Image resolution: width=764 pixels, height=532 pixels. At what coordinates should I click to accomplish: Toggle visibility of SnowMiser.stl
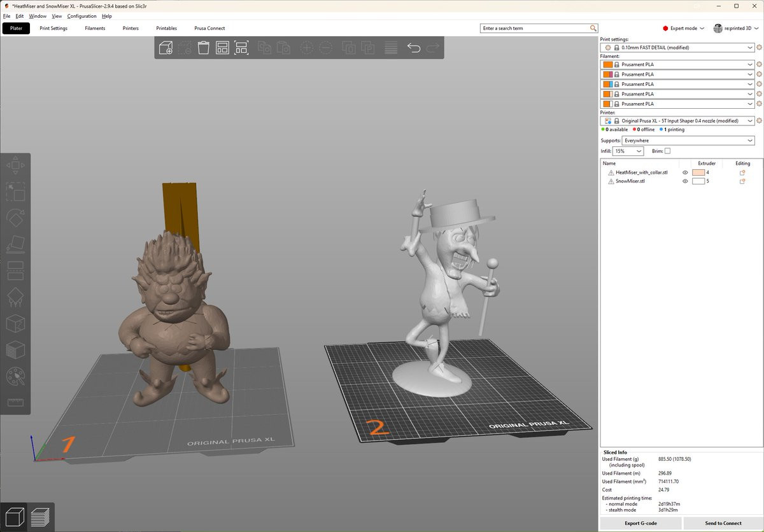[685, 181]
